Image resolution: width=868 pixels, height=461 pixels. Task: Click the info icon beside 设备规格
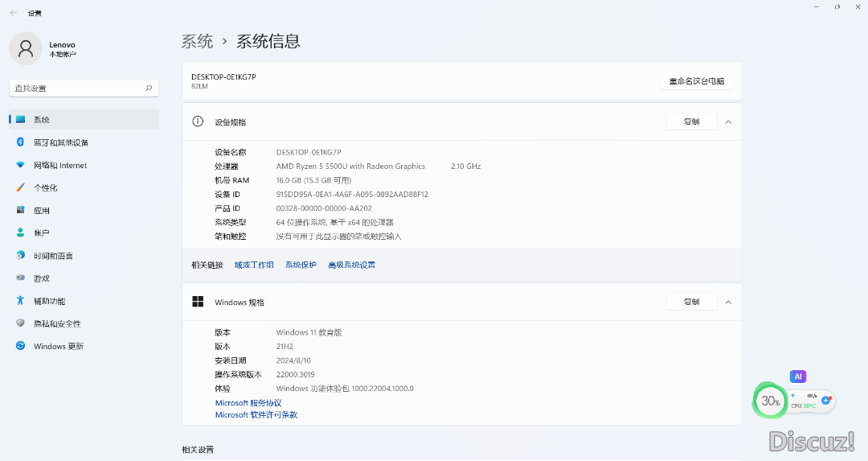[x=198, y=121]
